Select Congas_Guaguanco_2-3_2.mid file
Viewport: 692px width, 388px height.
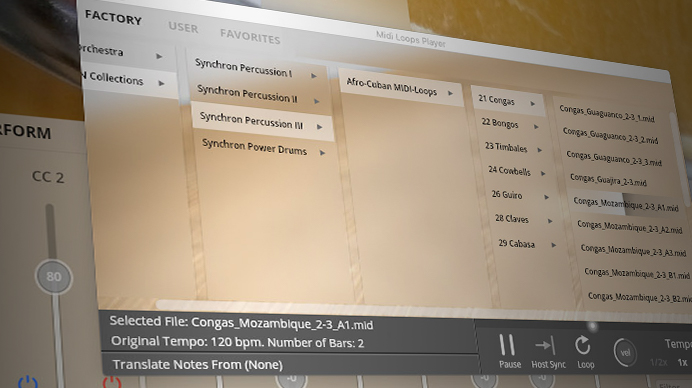[610, 136]
